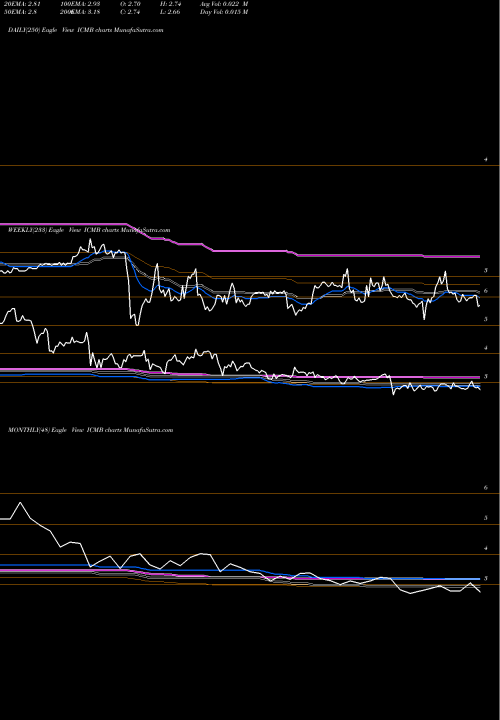Viewport: 500px width, 720px height.
Task: Click the Avg Vol: 0.022 M text
Action: tap(224, 4)
